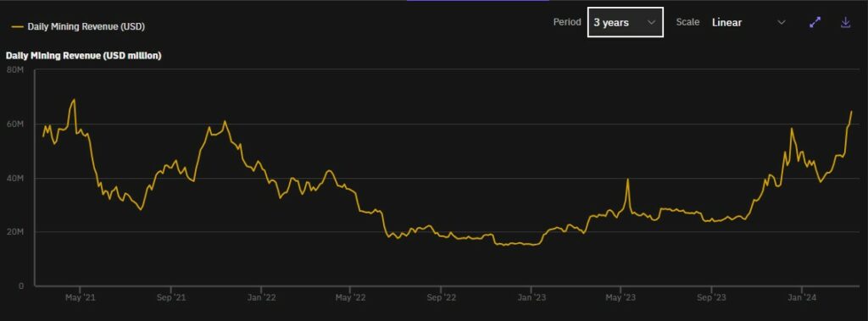Click the May 2021 revenue peak on the line

75,100
